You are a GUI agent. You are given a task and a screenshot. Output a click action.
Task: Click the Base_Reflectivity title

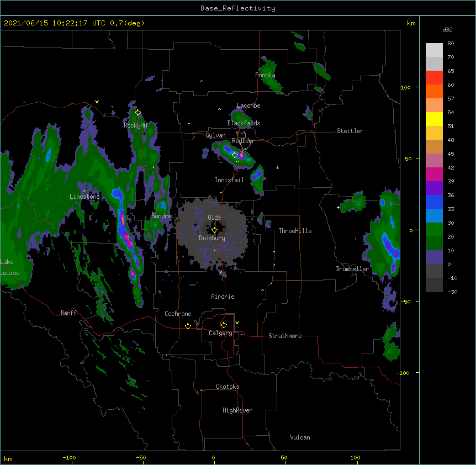238,8
